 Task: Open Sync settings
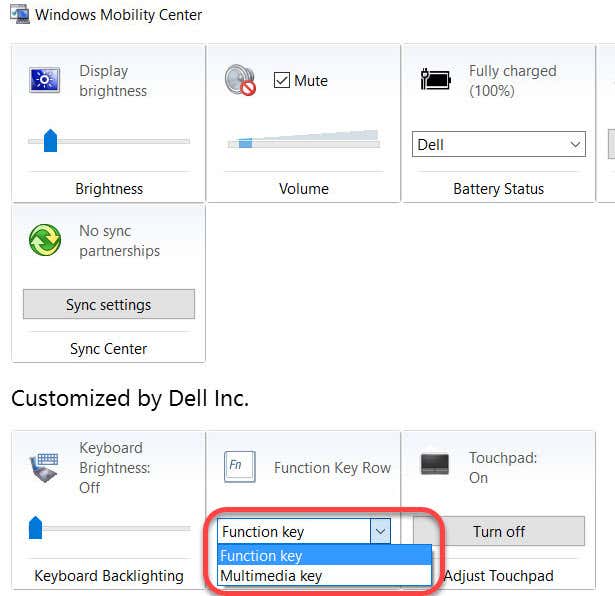[x=108, y=305]
